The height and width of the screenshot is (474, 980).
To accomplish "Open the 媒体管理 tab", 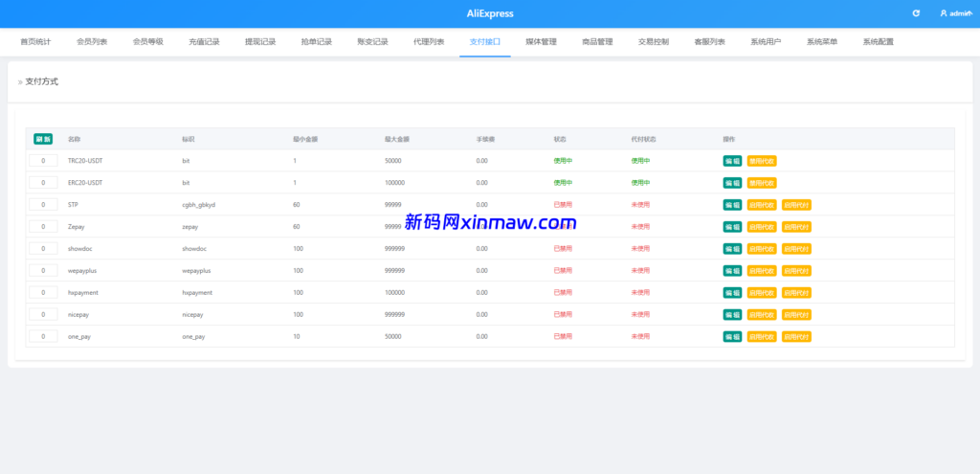I will pyautogui.click(x=542, y=42).
